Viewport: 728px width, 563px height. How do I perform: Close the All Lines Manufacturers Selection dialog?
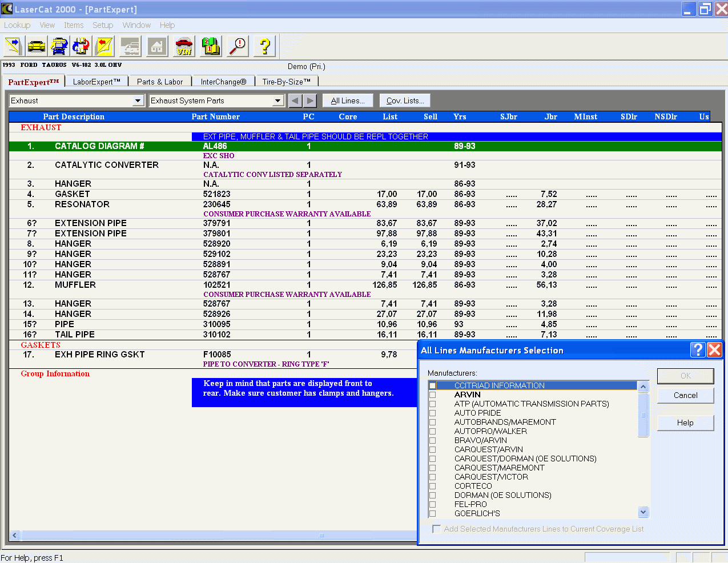pos(714,349)
